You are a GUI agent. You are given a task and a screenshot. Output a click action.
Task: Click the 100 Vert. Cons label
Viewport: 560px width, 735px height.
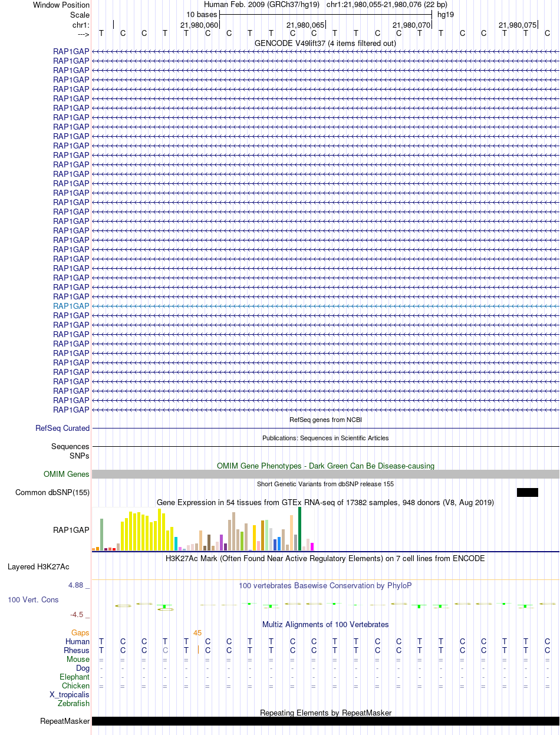point(33,599)
